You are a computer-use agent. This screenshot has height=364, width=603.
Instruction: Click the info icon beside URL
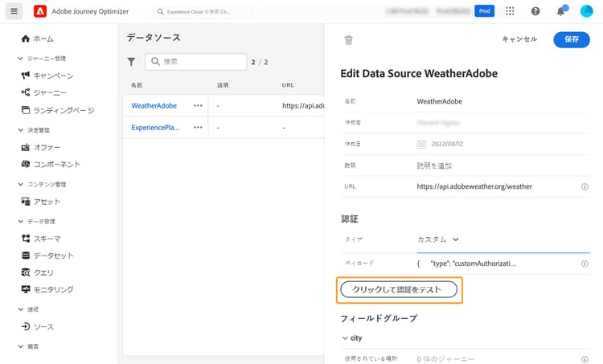[x=585, y=186]
